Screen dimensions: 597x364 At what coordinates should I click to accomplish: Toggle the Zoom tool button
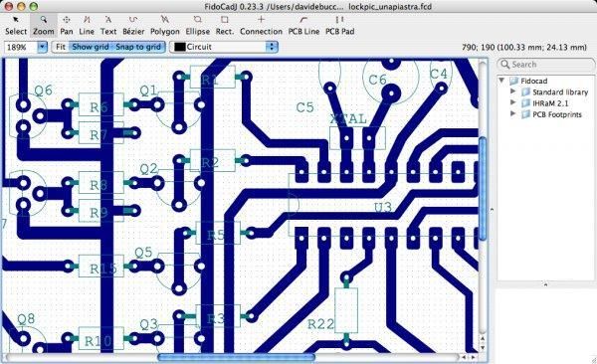tap(44, 26)
